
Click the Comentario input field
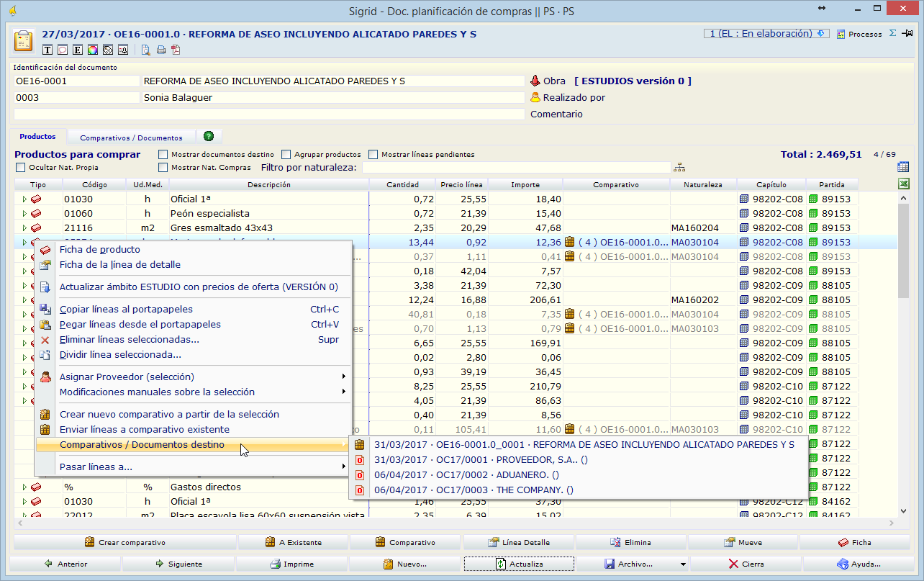(x=269, y=114)
